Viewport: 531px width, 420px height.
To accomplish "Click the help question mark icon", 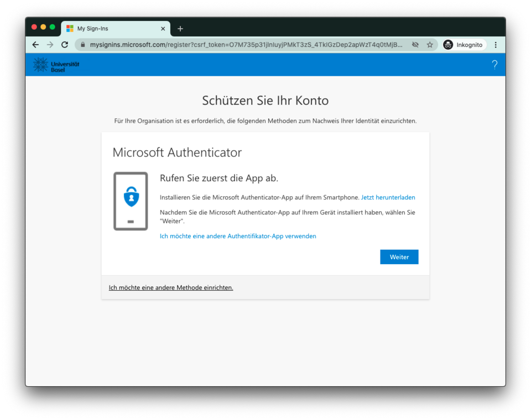I will click(x=494, y=65).
